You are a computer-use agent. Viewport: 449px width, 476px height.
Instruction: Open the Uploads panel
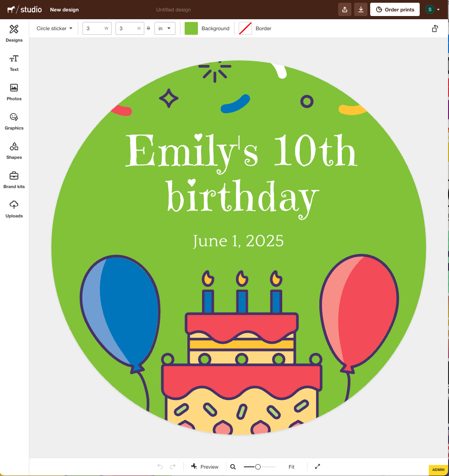(14, 208)
